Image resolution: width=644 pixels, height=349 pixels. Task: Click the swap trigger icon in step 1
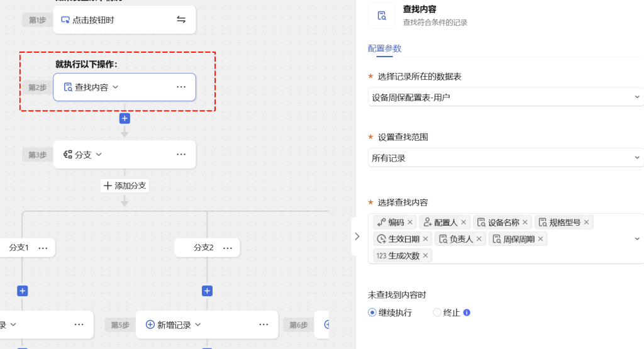coord(181,19)
